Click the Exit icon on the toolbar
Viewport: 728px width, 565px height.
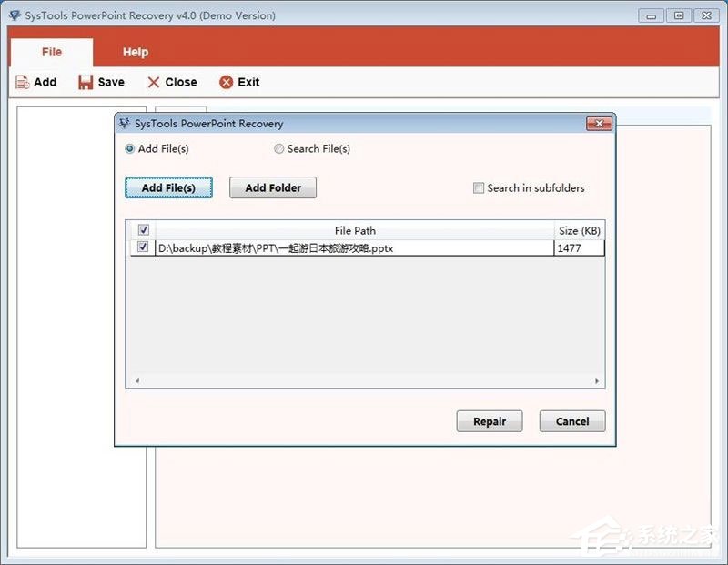click(227, 82)
